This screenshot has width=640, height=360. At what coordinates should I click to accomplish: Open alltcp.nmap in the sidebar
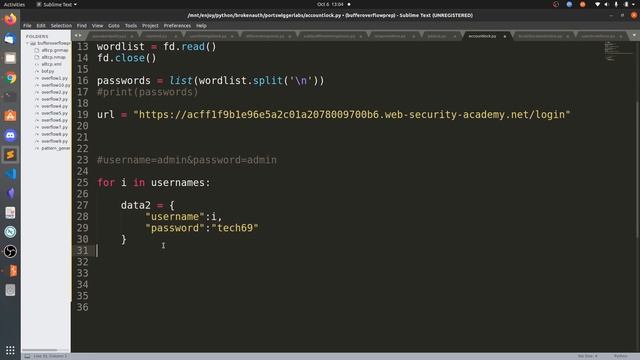[x=53, y=57]
